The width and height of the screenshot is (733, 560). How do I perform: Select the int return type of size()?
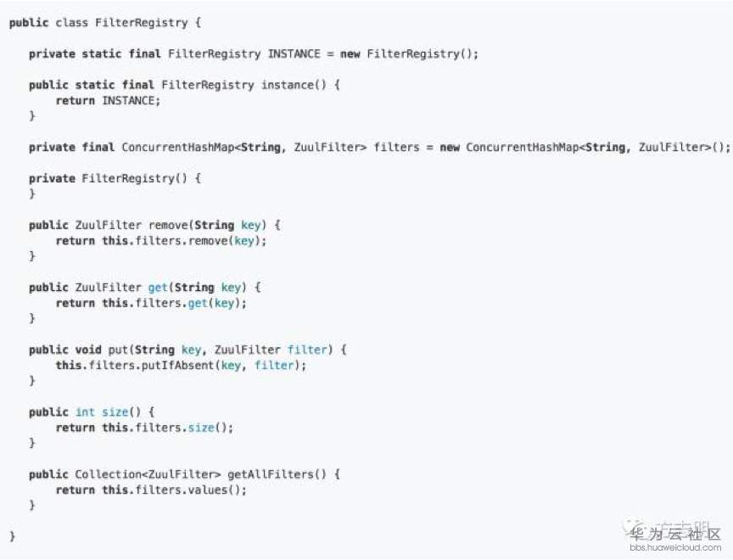click(x=85, y=412)
